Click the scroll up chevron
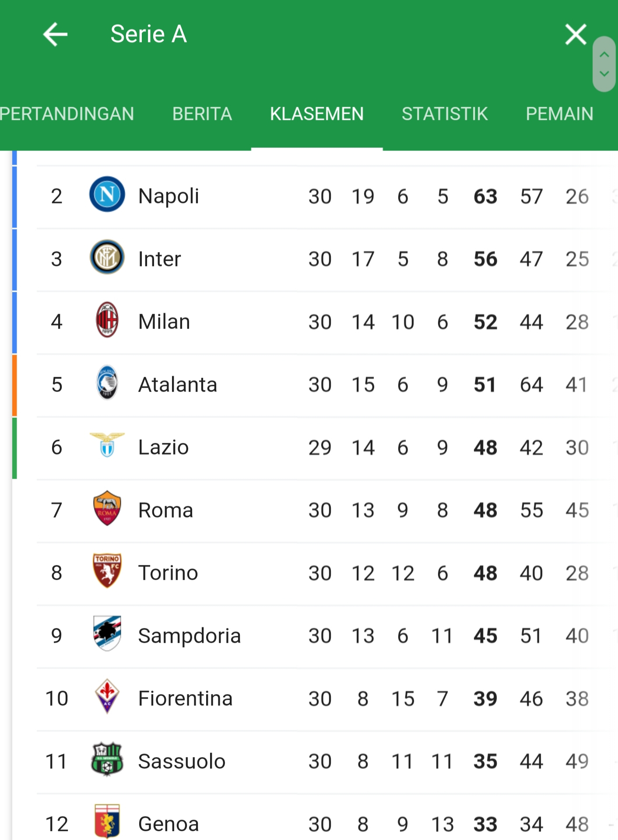618x840 pixels. (604, 54)
